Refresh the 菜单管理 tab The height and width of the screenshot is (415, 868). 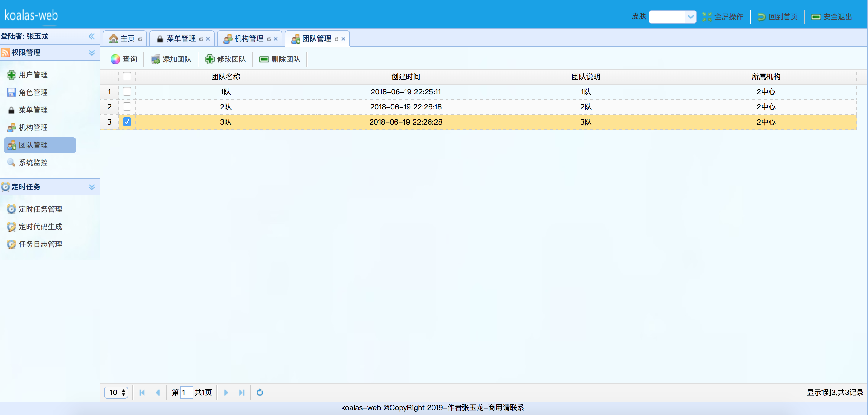click(x=201, y=39)
